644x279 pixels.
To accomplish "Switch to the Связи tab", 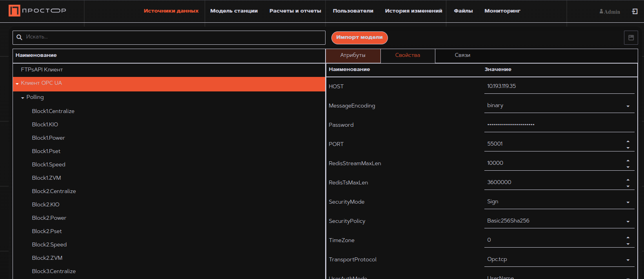I will (462, 55).
